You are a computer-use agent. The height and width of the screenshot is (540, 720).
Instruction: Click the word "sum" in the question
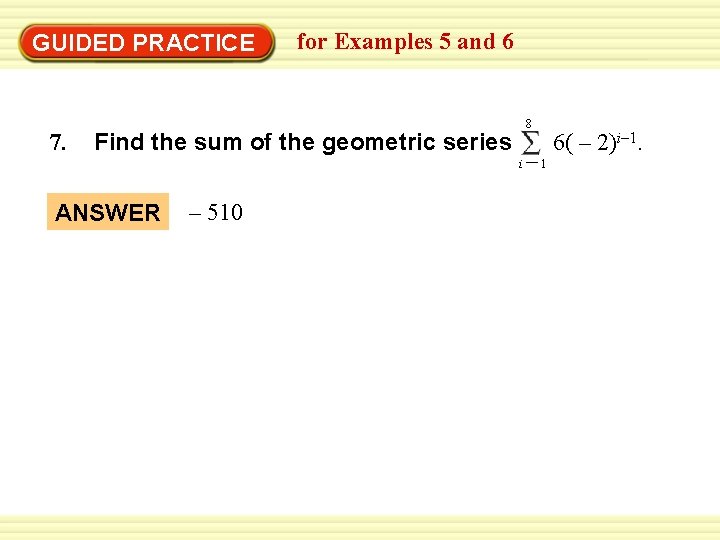[220, 142]
